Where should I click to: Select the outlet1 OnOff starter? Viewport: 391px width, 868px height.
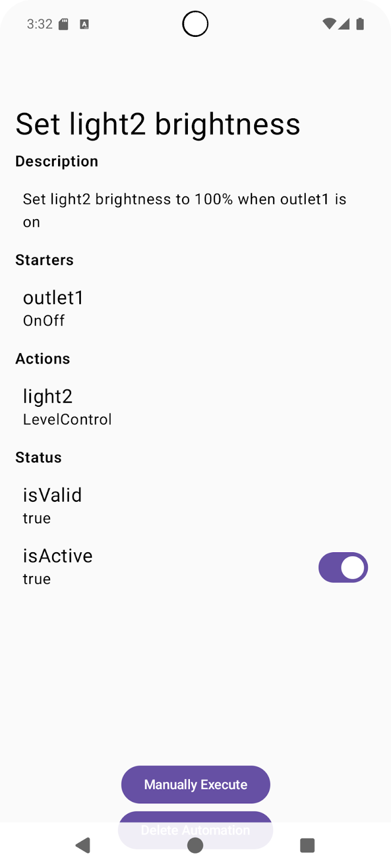[x=53, y=308]
